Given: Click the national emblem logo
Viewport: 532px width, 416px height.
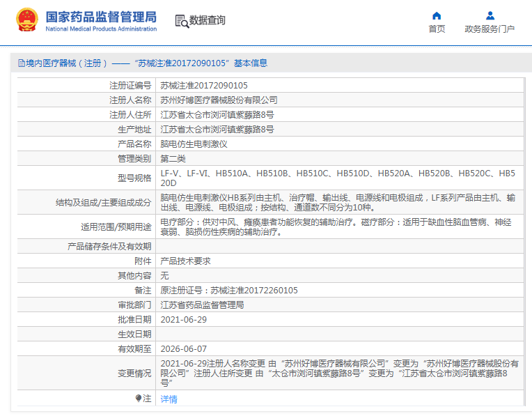Looking at the screenshot, I should (x=26, y=20).
